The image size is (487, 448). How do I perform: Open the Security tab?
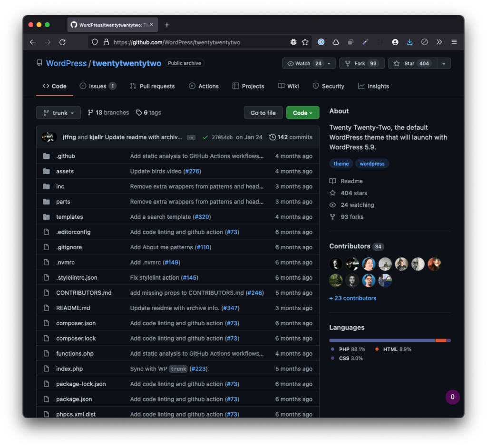tap(328, 86)
